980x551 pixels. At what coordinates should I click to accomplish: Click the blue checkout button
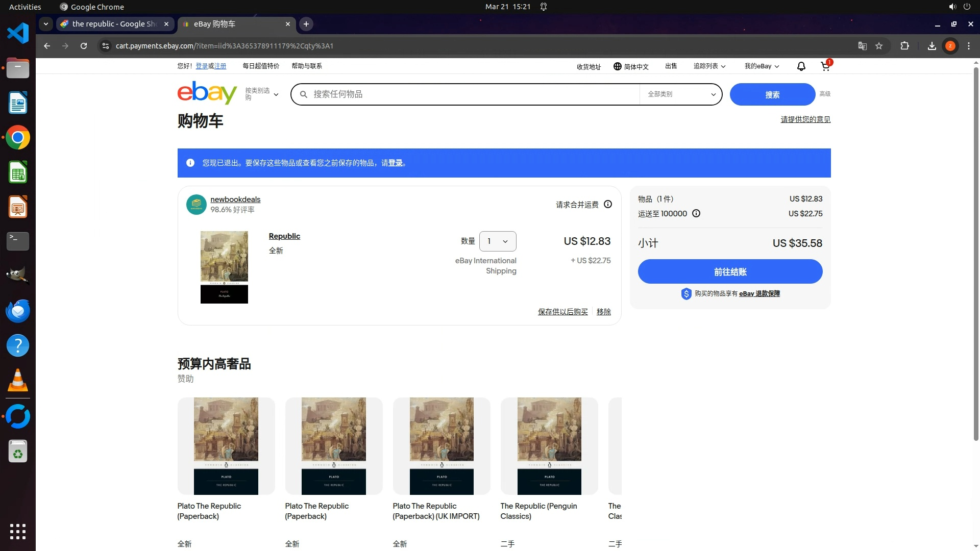point(730,272)
